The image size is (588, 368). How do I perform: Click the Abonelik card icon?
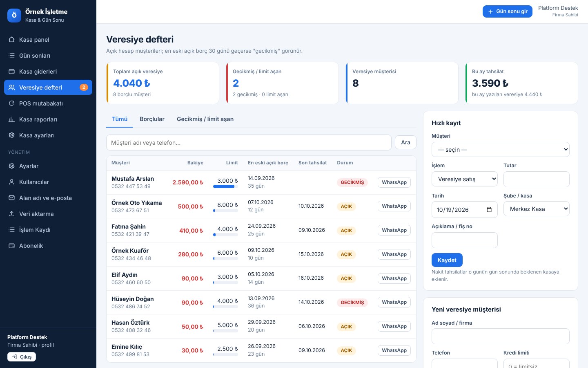coord(12,246)
